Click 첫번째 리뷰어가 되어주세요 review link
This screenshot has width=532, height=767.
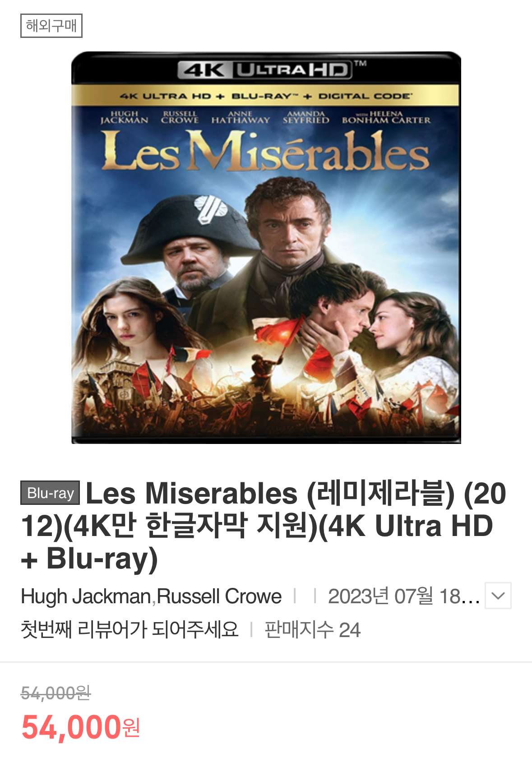[130, 629]
